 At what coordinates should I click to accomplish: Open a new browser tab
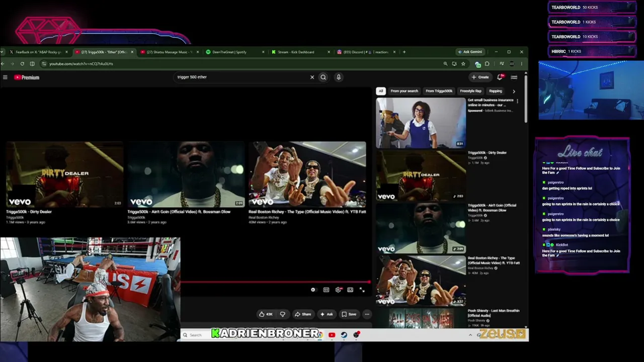404,52
